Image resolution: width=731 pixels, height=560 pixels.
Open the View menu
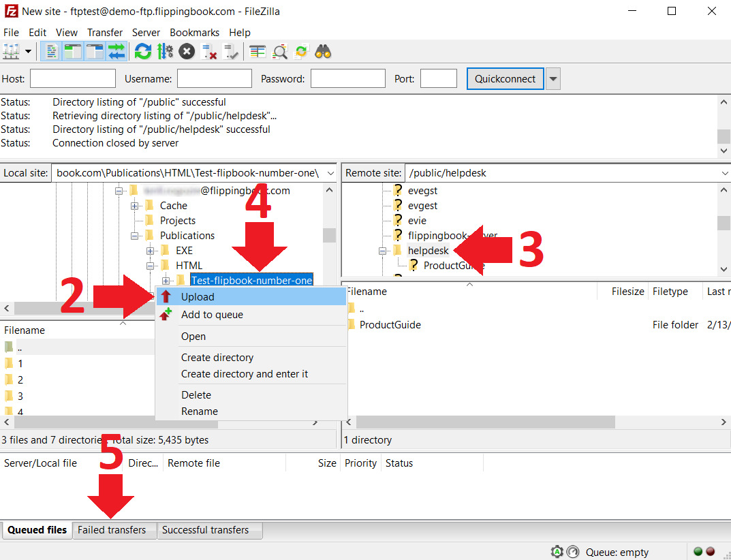point(67,33)
